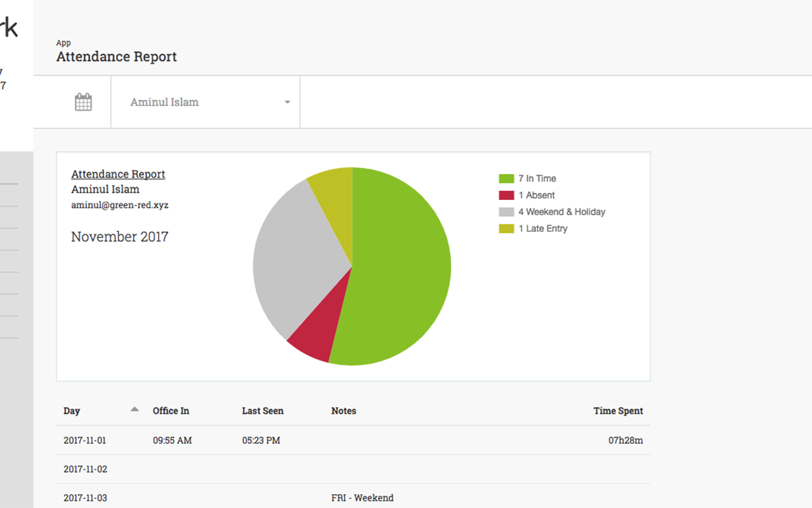Click the '7 In Time' legend label
This screenshot has width=812, height=508.
[x=537, y=178]
